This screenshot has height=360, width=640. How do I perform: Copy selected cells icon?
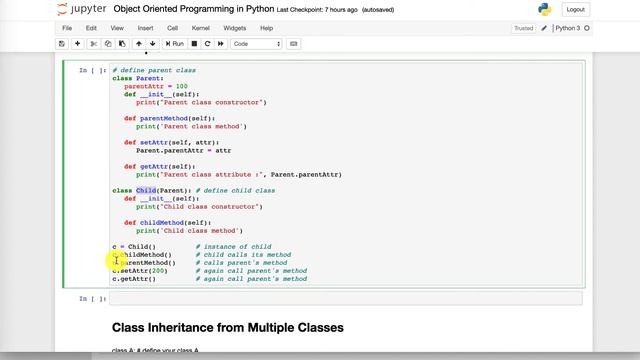108,44
